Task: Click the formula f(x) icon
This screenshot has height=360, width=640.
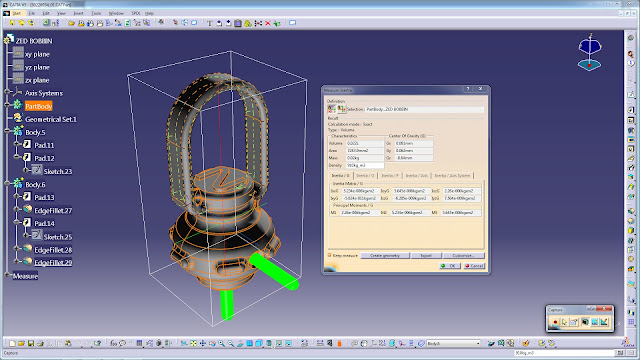Action: (x=113, y=344)
